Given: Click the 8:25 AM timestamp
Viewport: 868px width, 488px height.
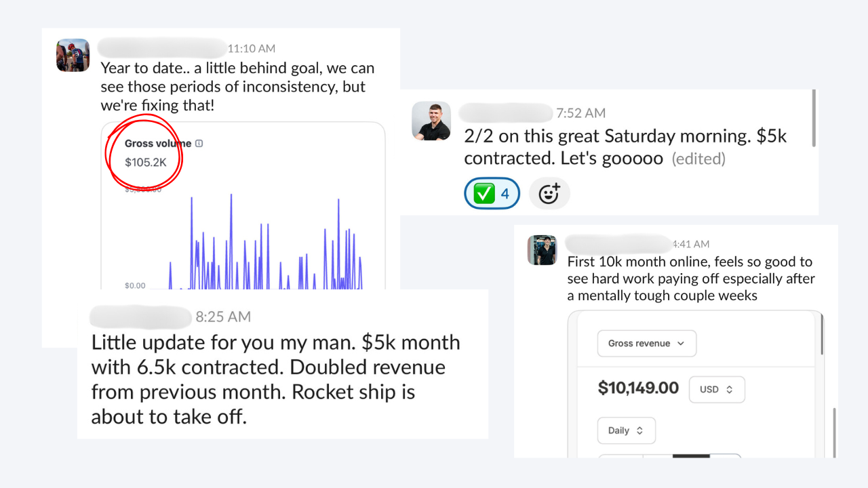Looking at the screenshot, I should click(223, 317).
